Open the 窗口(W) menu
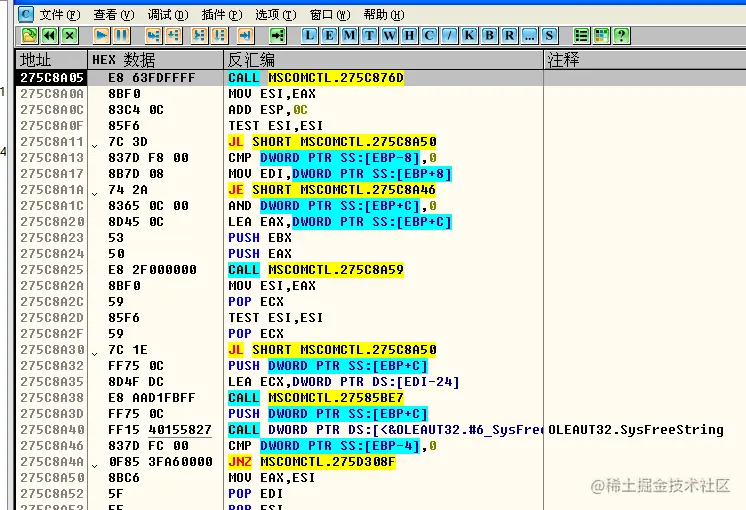The height and width of the screenshot is (510, 746). (330, 15)
